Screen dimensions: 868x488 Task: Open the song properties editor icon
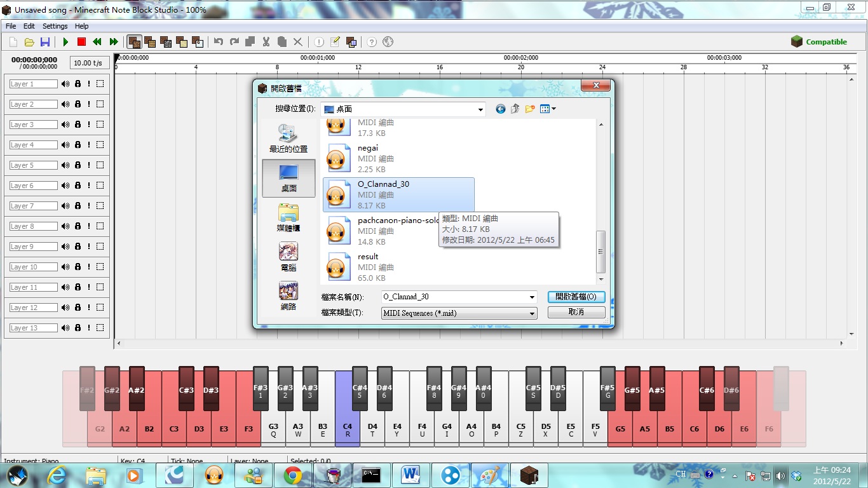click(335, 42)
